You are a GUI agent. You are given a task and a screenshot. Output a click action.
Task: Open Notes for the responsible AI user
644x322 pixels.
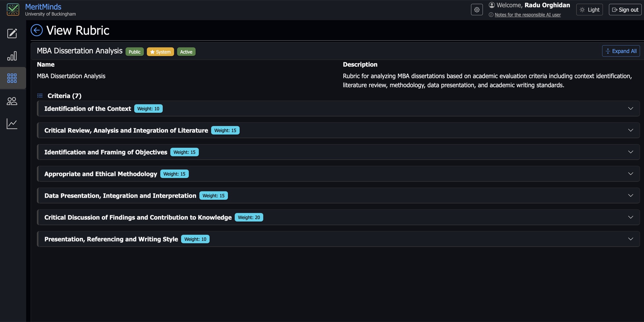[x=527, y=15]
